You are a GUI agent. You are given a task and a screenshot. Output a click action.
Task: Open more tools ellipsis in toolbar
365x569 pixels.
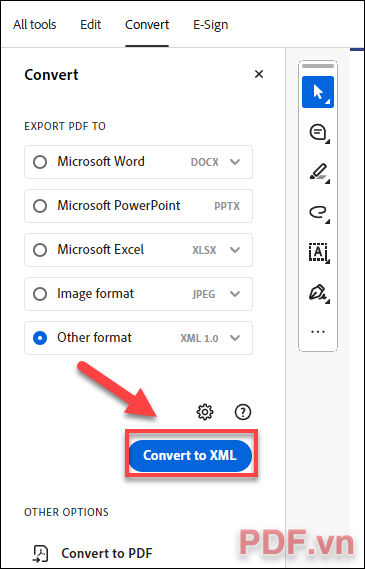(318, 332)
